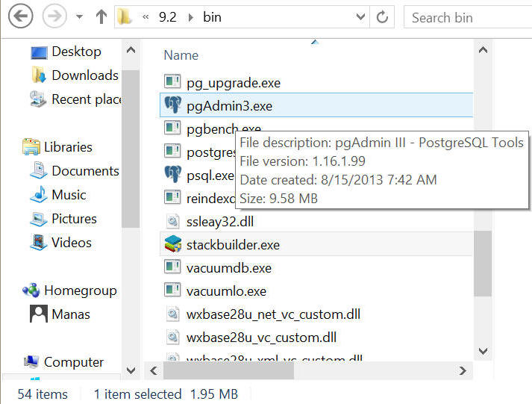Click the stackbuilder.exe stack icon
The height and width of the screenshot is (404, 532).
(173, 243)
